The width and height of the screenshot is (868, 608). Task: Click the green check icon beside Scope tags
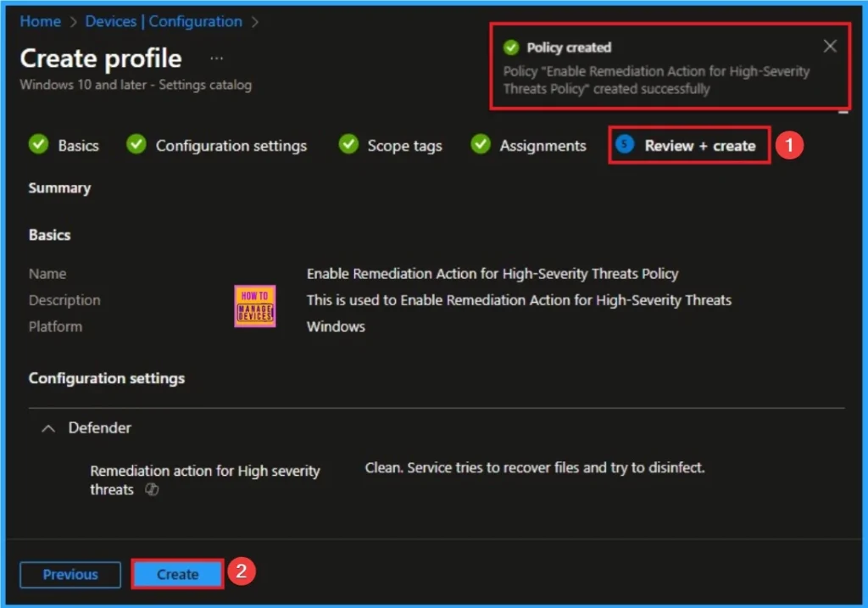point(348,145)
